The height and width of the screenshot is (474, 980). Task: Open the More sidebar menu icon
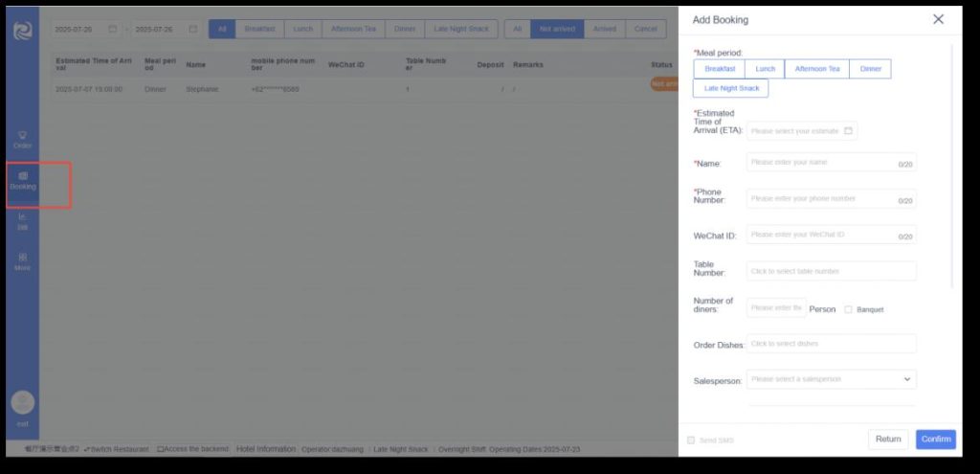(23, 261)
